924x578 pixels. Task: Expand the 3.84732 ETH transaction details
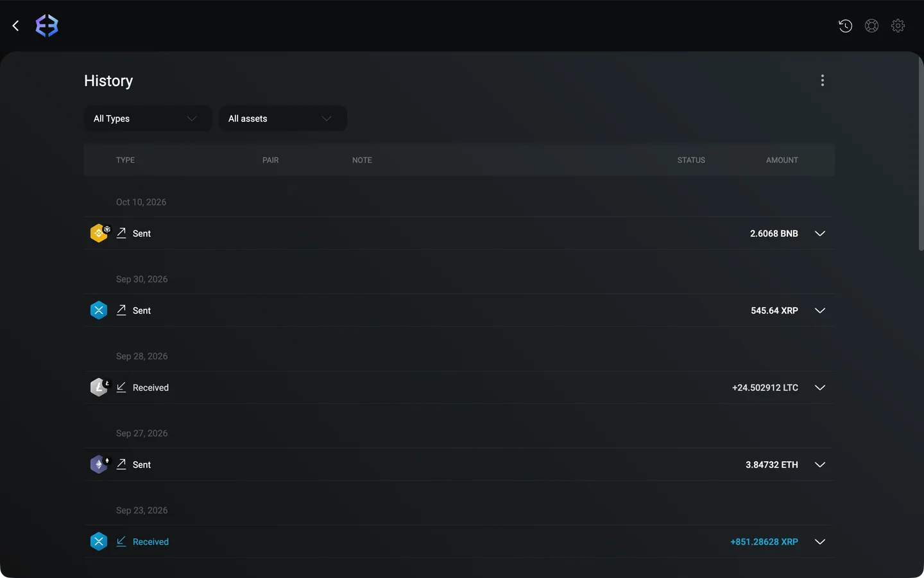point(820,464)
